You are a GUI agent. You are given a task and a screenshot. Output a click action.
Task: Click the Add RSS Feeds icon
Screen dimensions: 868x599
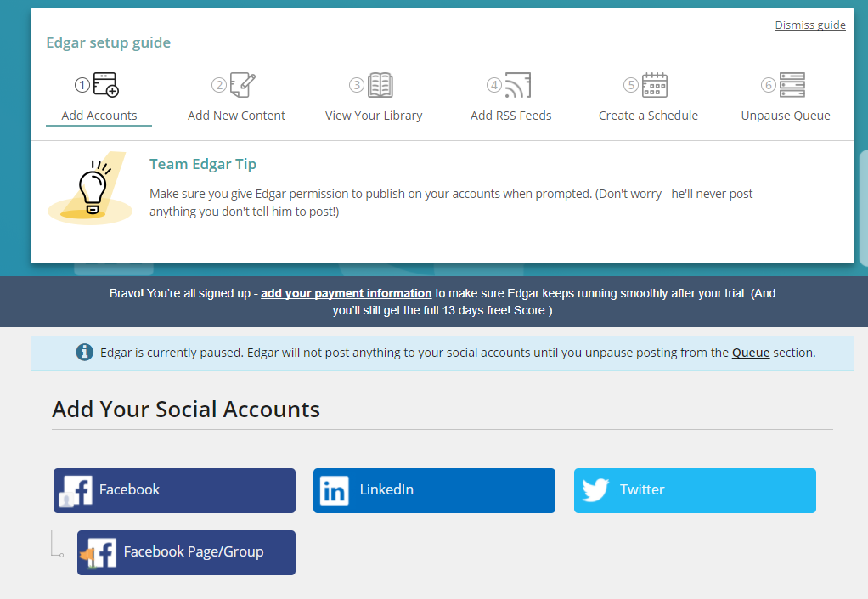pos(517,85)
